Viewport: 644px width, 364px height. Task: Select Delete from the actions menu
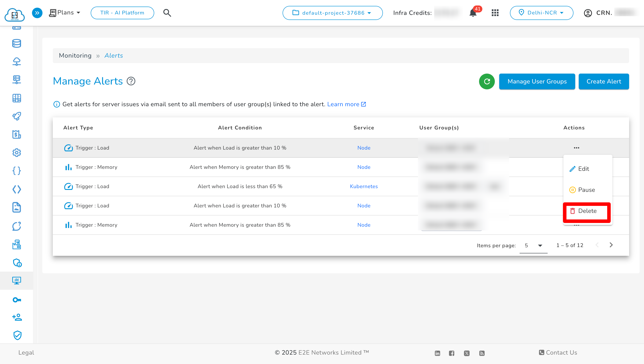point(587,211)
